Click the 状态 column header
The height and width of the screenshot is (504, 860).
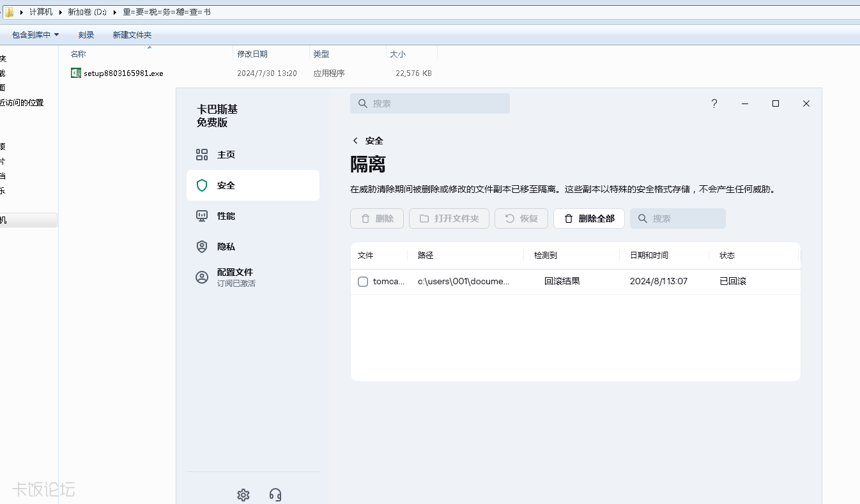(727, 256)
